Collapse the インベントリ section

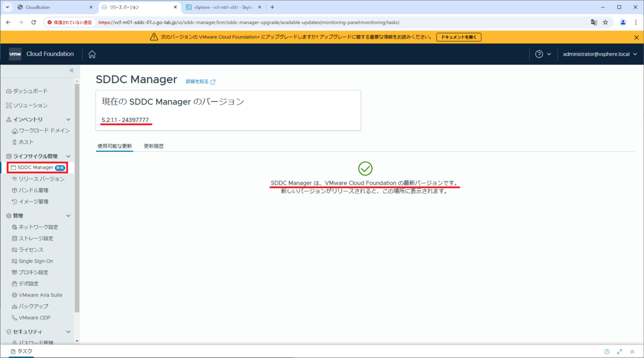(x=68, y=120)
